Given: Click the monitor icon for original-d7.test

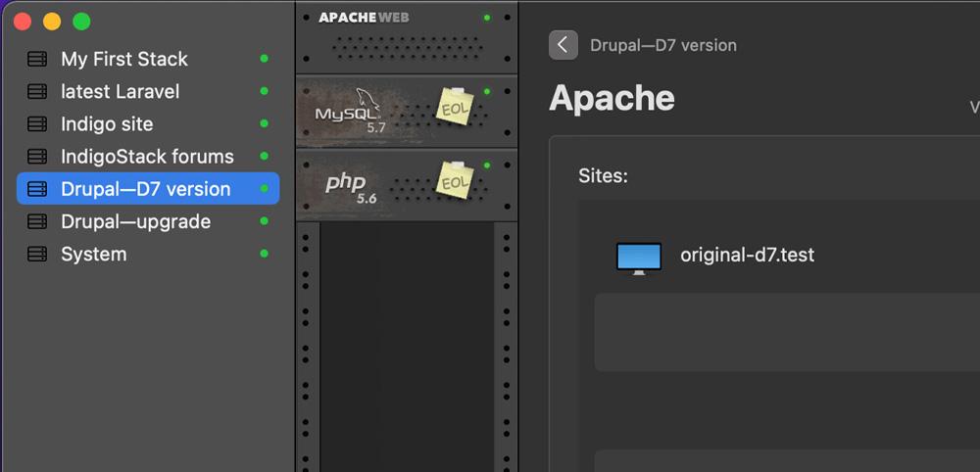Looking at the screenshot, I should (639, 259).
